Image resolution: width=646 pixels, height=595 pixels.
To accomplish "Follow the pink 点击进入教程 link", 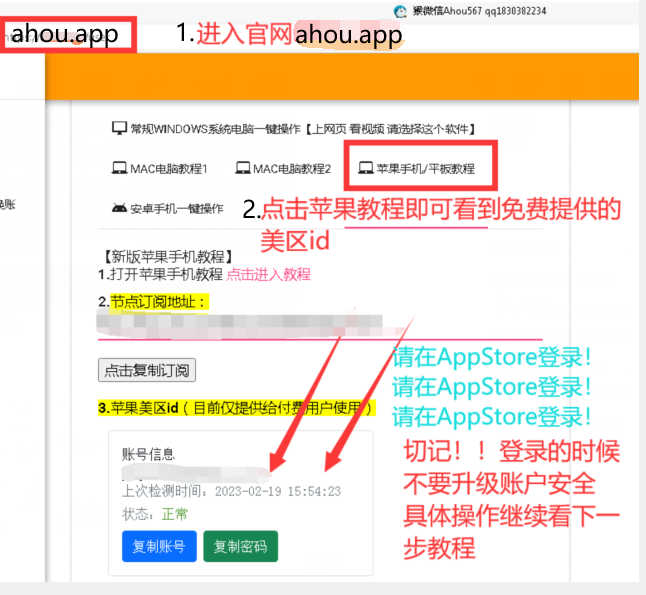I will 268,274.
